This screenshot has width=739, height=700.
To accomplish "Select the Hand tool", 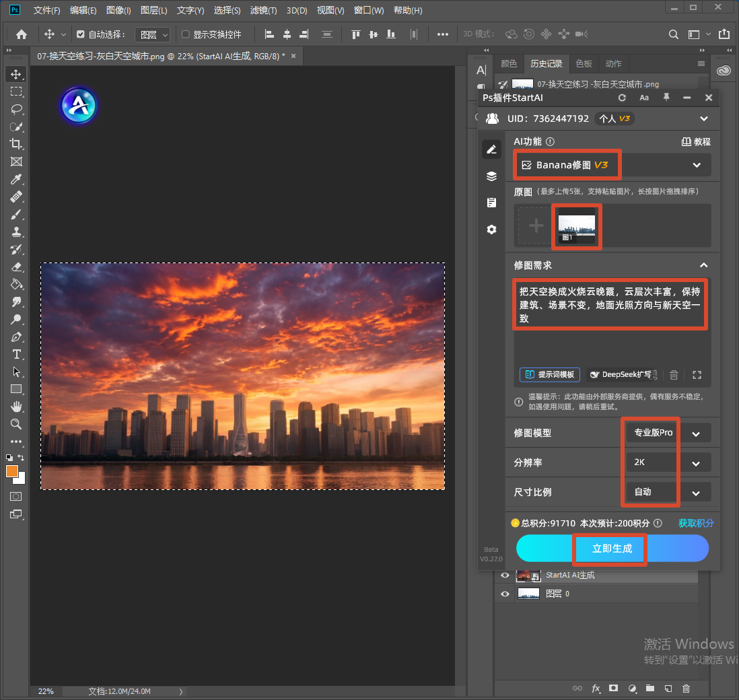I will (x=16, y=407).
